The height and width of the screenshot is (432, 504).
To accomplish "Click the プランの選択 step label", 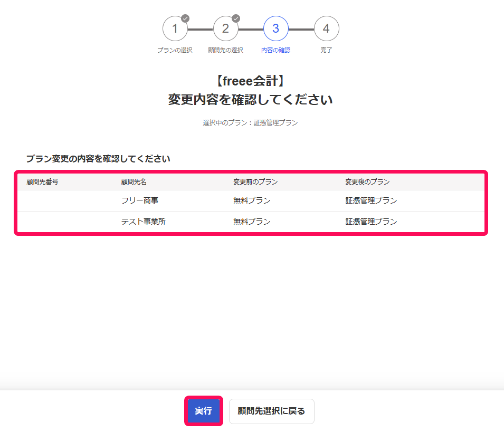I will click(x=175, y=50).
